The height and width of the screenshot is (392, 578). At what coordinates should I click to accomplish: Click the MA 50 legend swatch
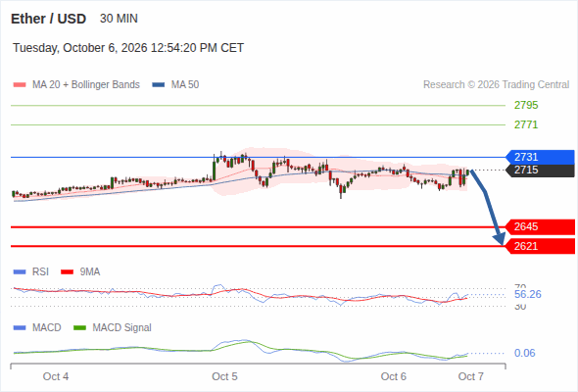tap(159, 85)
